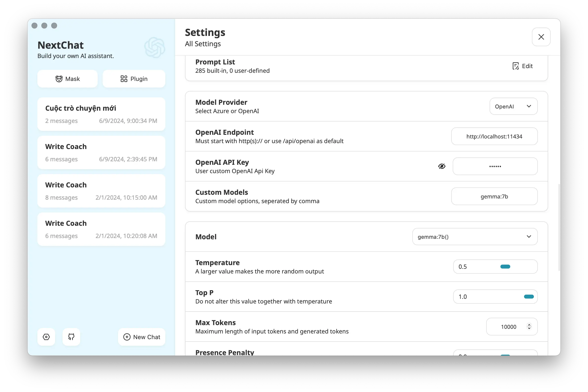Expand the Model Provider dropdown
Viewport: 588px width, 392px height.
[513, 106]
